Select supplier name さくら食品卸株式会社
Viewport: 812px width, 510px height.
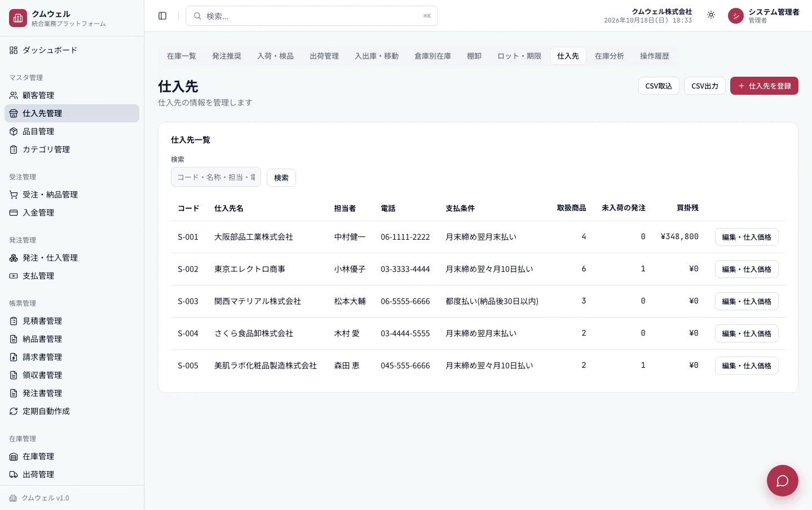pos(254,333)
